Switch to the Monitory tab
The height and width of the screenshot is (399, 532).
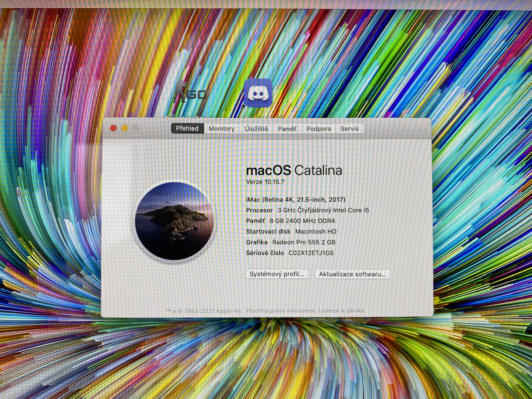pyautogui.click(x=222, y=129)
